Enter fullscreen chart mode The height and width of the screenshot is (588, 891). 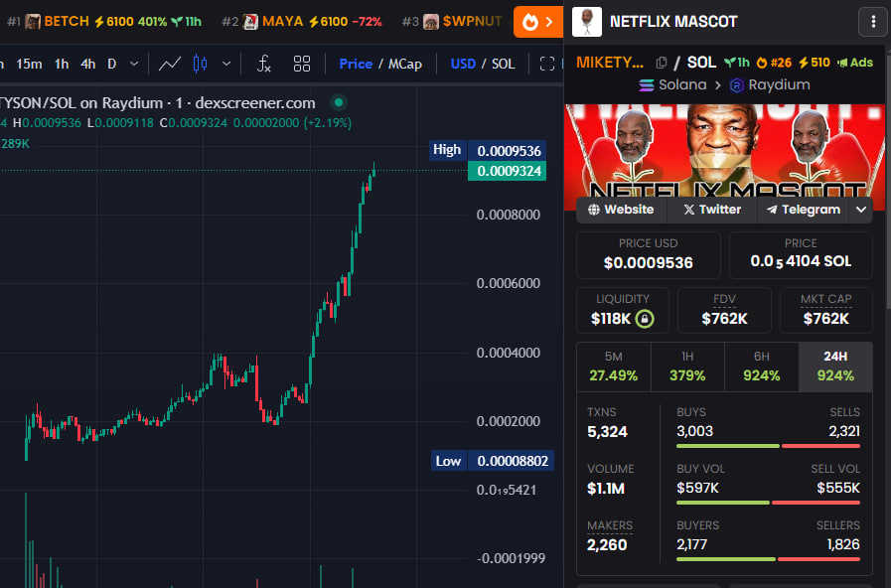[x=546, y=64]
